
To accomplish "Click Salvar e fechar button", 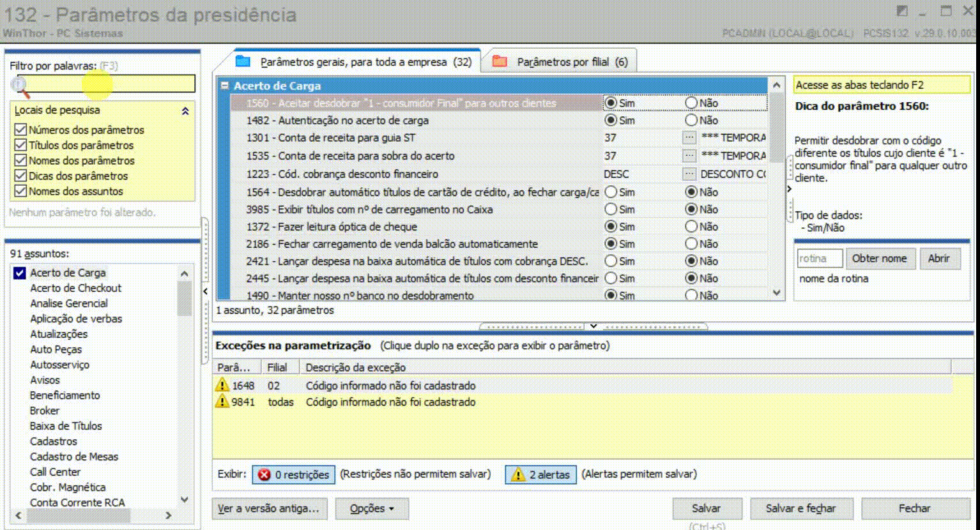I will [801, 509].
